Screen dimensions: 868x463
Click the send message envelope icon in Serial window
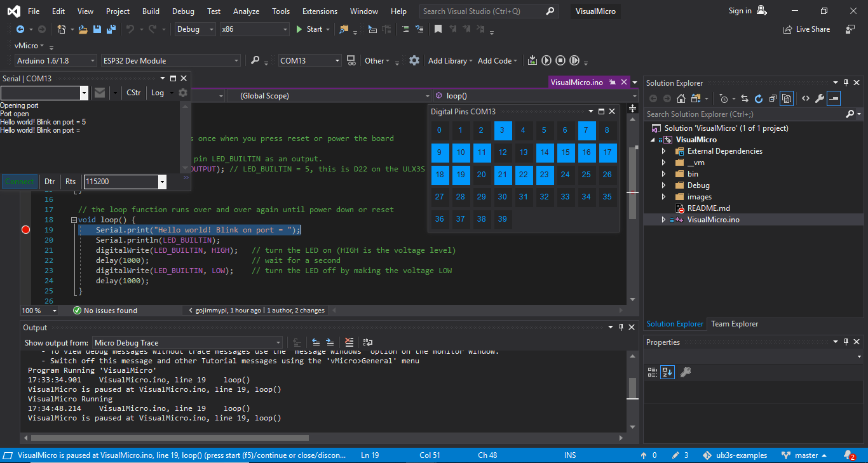click(x=100, y=92)
